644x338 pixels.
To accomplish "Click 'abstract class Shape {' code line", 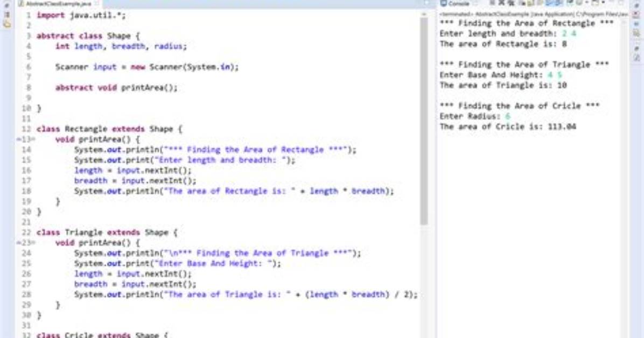I will tap(88, 36).
